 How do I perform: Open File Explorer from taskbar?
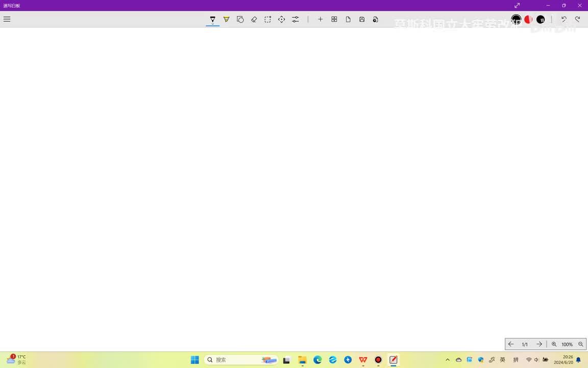pyautogui.click(x=302, y=360)
